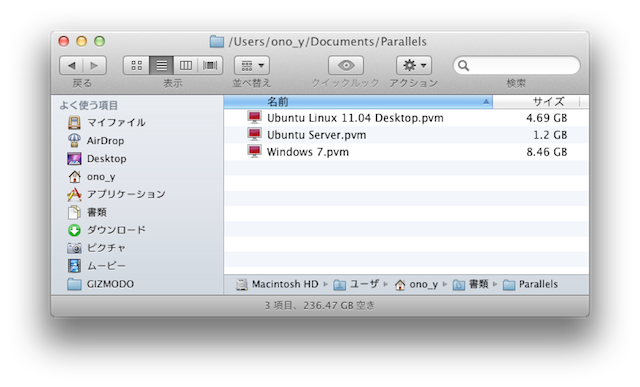Click the Macintosh HD drive icon in path bar
640x387 pixels.
click(x=242, y=284)
